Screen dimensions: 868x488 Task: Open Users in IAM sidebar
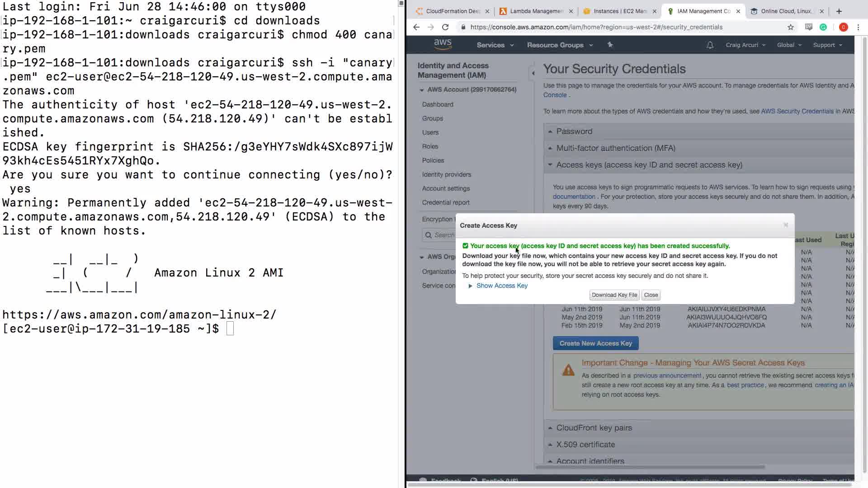coord(430,132)
